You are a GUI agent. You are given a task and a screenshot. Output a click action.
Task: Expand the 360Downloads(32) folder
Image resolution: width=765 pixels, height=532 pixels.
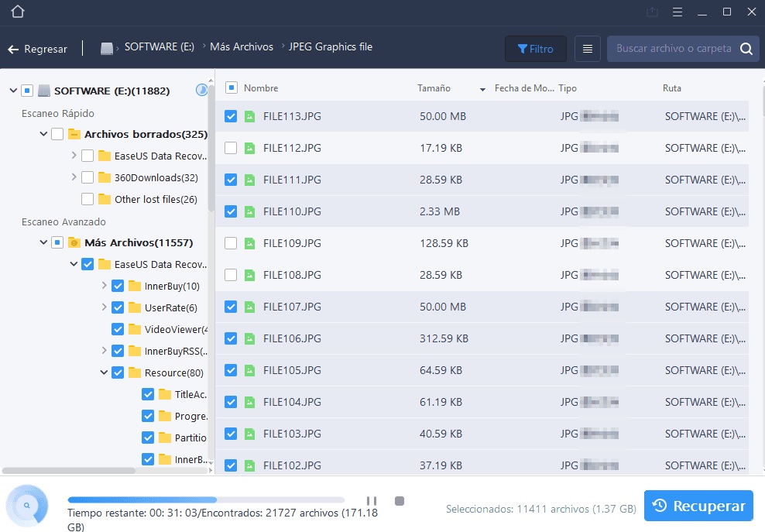(x=74, y=177)
